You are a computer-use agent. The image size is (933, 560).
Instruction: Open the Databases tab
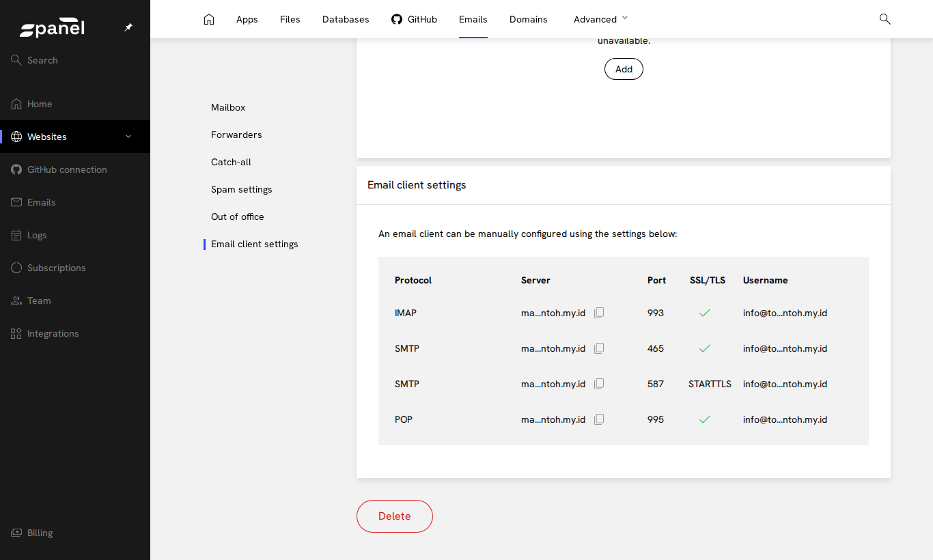pyautogui.click(x=346, y=19)
